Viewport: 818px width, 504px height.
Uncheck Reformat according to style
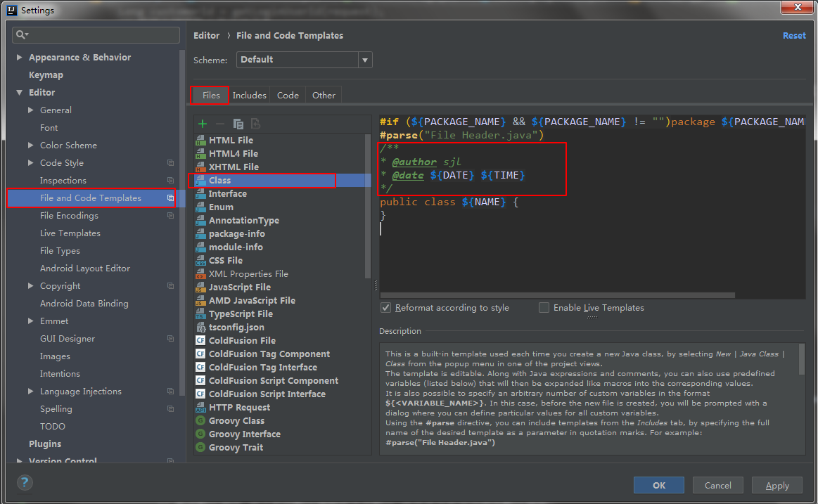point(385,308)
